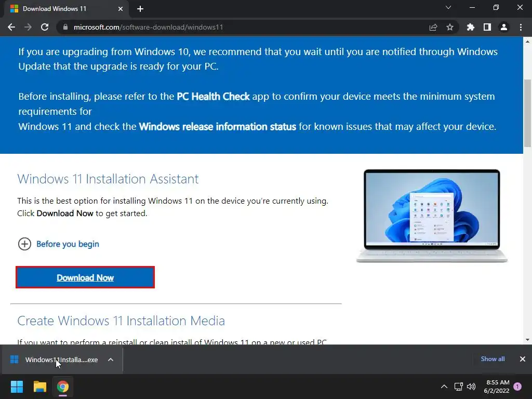Screen dimensions: 532x399
Task: Open Windows release information status link
Action: click(x=218, y=127)
